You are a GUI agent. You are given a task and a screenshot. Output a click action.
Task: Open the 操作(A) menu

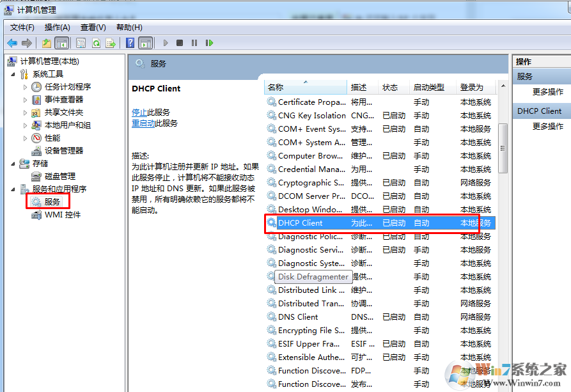[x=57, y=27]
